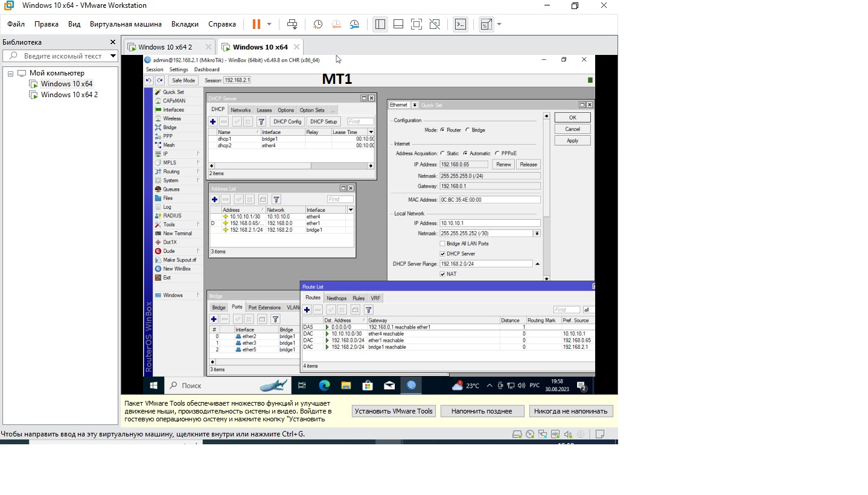Open the snapshot manager wrench-clock icon
868x495 pixels.
click(354, 24)
